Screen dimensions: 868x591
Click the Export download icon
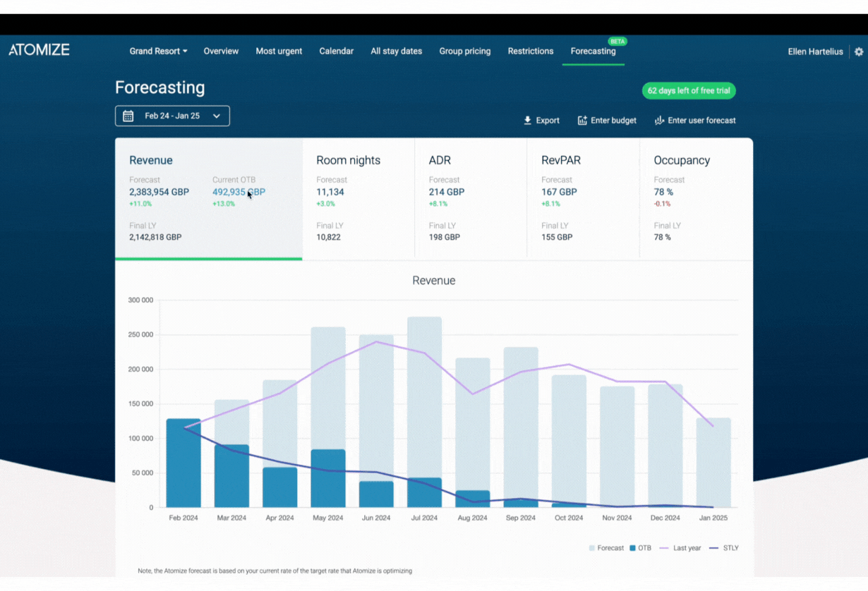click(526, 120)
